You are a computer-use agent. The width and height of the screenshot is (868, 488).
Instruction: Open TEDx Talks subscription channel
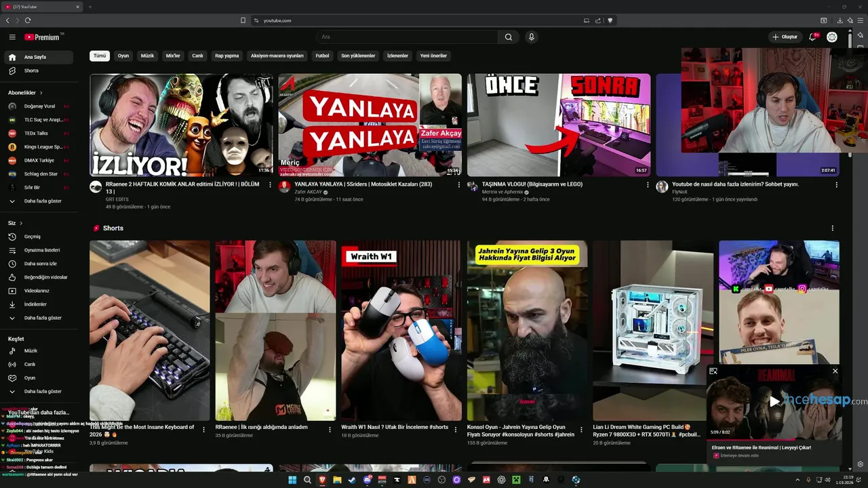tap(40, 134)
